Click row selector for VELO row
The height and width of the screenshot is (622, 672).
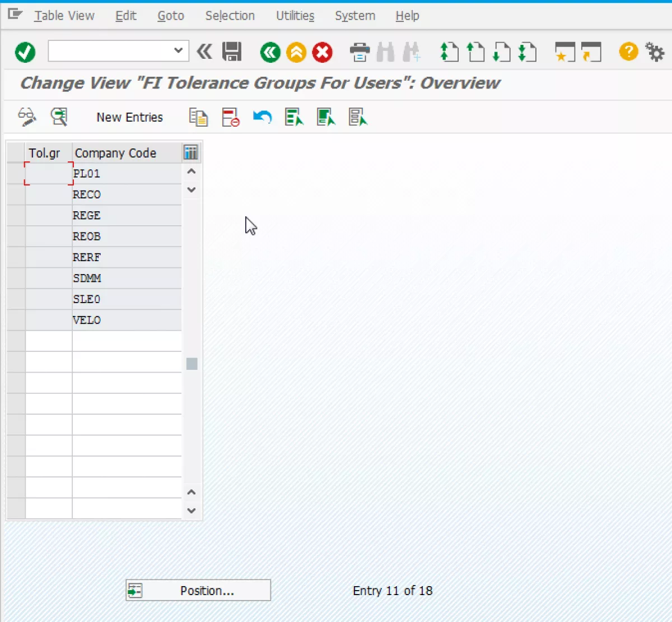coord(16,320)
